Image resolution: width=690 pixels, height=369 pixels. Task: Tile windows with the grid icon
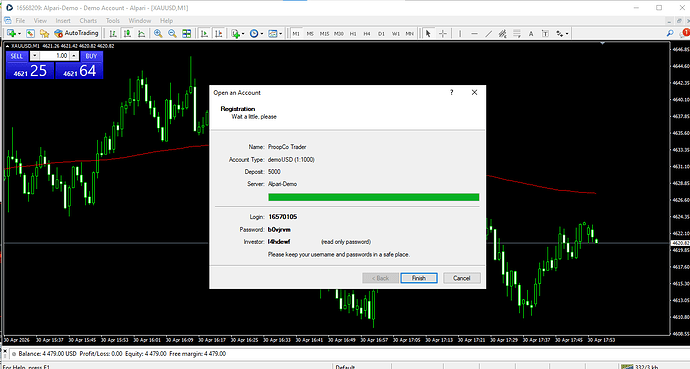pos(187,33)
